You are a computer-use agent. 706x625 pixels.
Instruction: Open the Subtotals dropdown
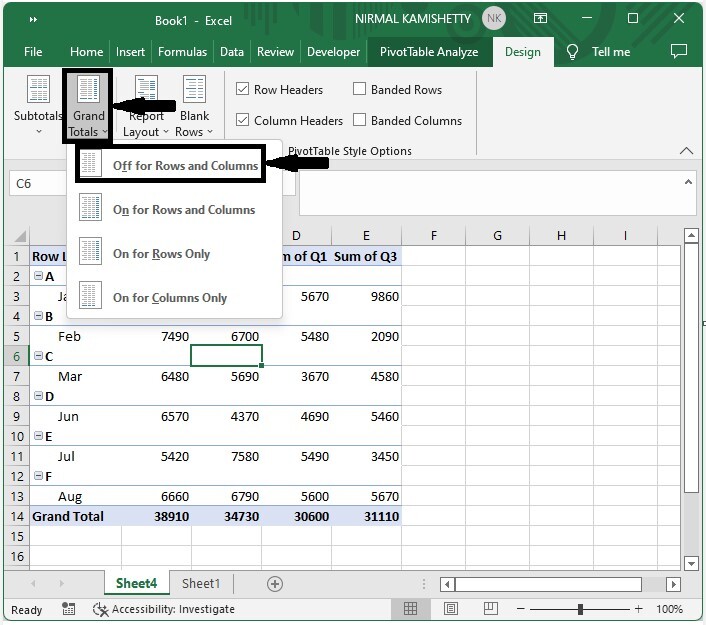click(x=38, y=105)
